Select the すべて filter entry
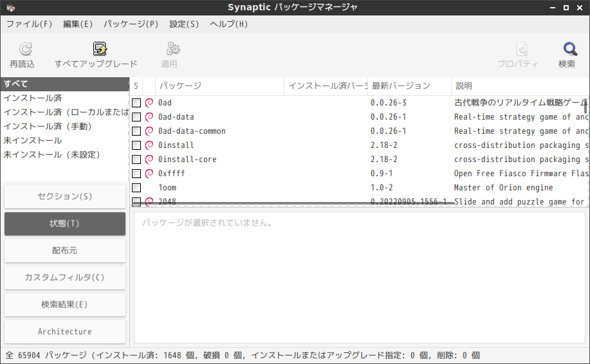The width and height of the screenshot is (590, 364). coord(65,84)
